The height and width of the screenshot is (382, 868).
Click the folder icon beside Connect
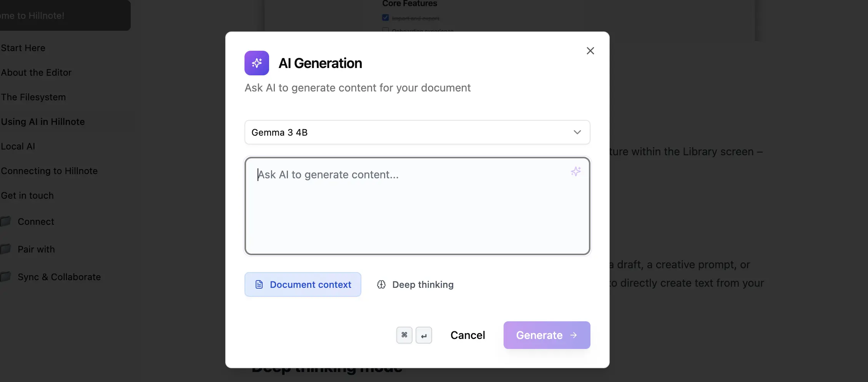click(x=5, y=221)
